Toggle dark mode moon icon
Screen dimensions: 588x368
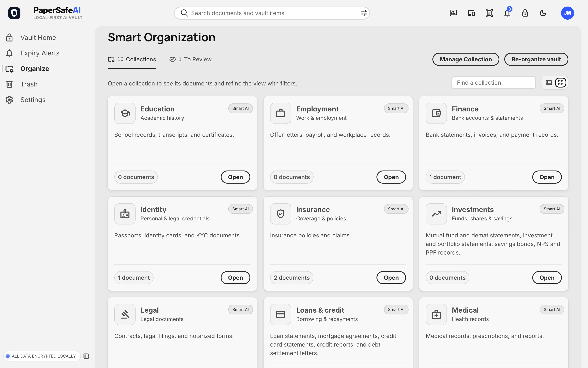click(x=543, y=13)
